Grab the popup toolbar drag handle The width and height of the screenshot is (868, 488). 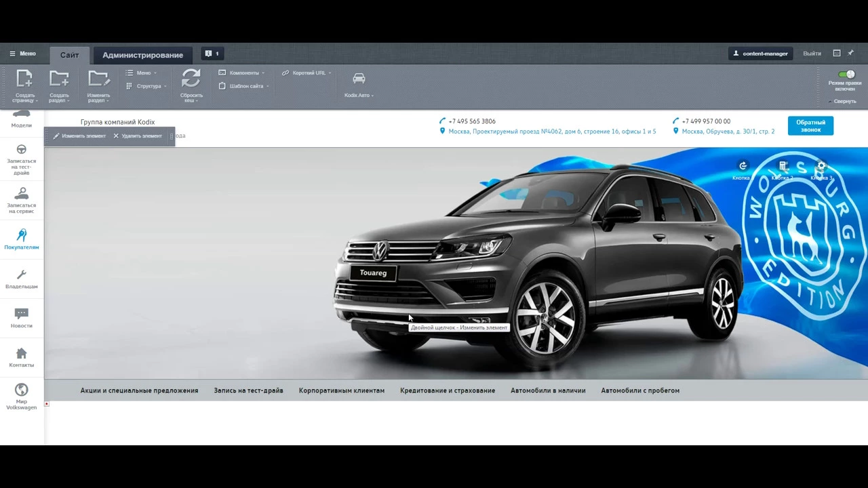tap(172, 136)
